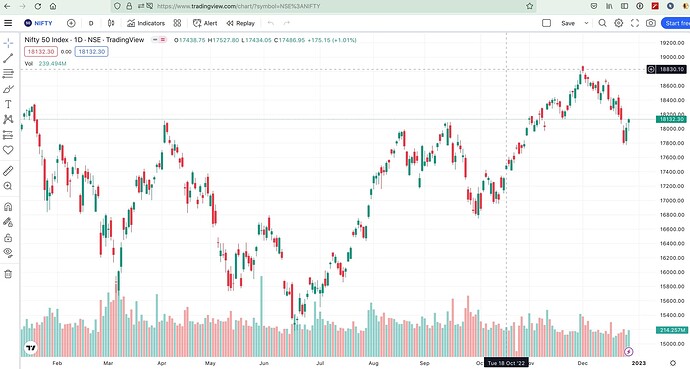690x369 pixels.
Task: Open indicator templates grid icon
Action: pos(177,23)
